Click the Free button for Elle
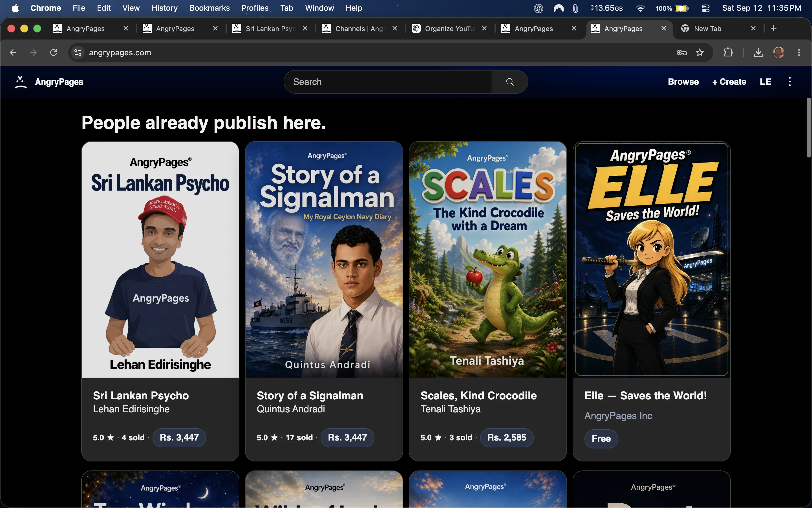The height and width of the screenshot is (508, 812). [601, 439]
